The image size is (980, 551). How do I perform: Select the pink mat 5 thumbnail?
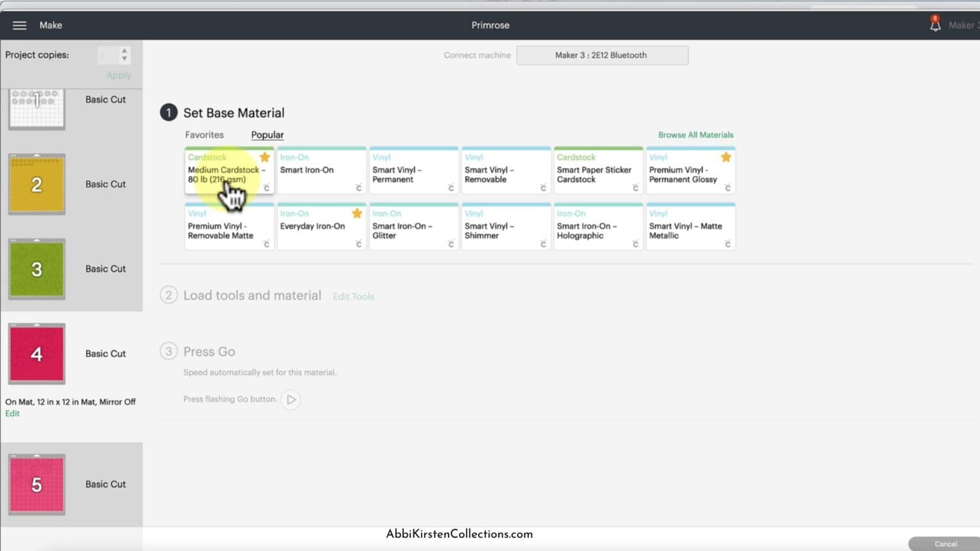click(x=36, y=485)
